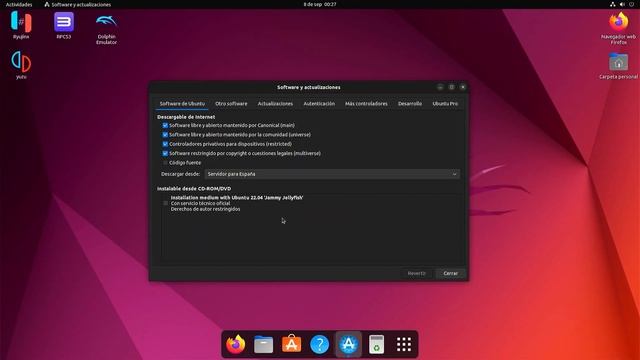640x360 pixels.
Task: Switch to Actualizaciones tab
Action: (275, 104)
